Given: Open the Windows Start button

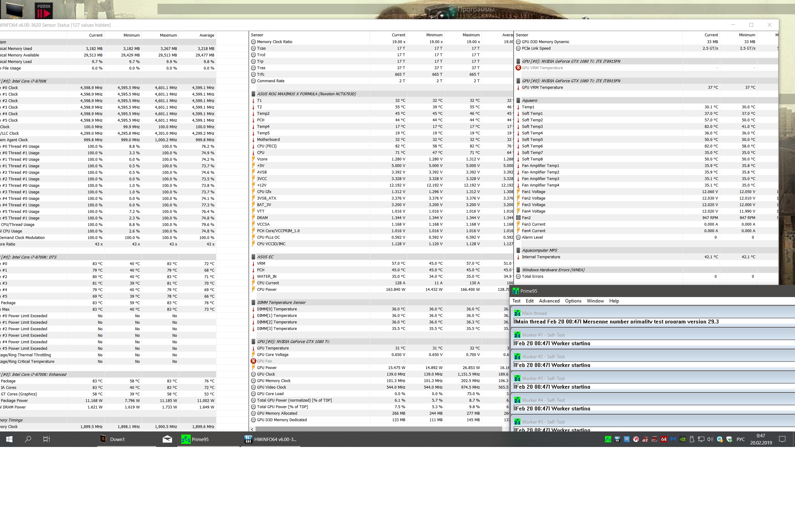Looking at the screenshot, I should tap(9, 439).
